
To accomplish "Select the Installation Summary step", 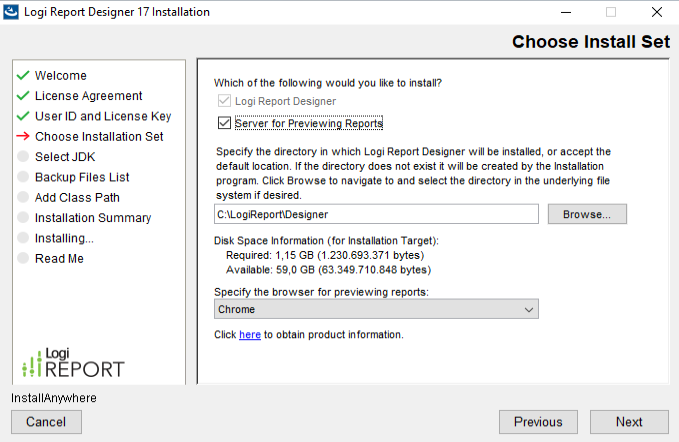I will (93, 218).
